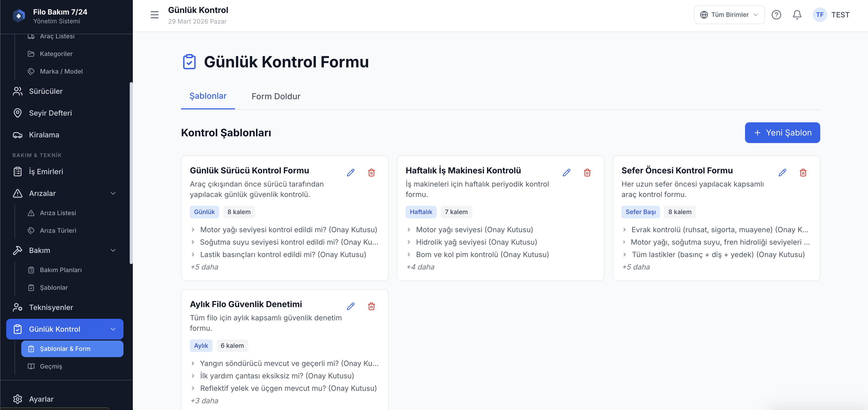
Task: Toggle the sidebar hamburger menu
Action: 154,15
